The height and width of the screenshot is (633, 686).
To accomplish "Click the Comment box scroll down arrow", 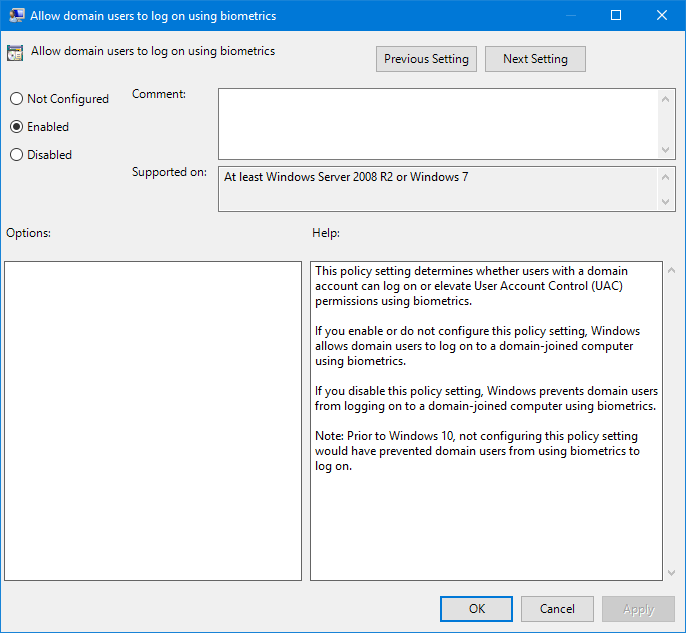I will [x=668, y=149].
